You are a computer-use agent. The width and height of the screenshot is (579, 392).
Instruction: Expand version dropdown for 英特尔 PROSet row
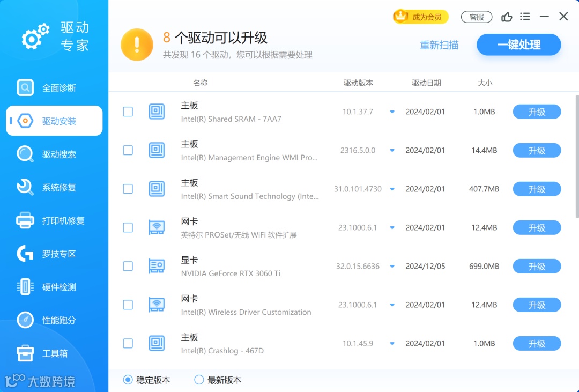(x=392, y=227)
